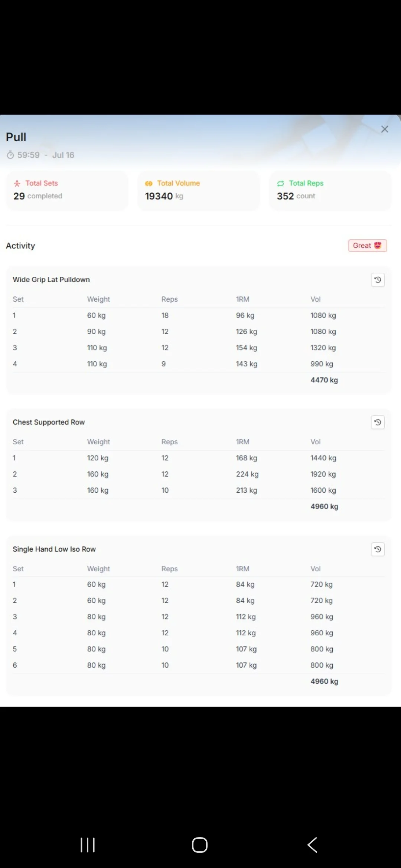This screenshot has width=401, height=868.
Task: Tap the Total Reps repeat icon
Action: (x=281, y=183)
